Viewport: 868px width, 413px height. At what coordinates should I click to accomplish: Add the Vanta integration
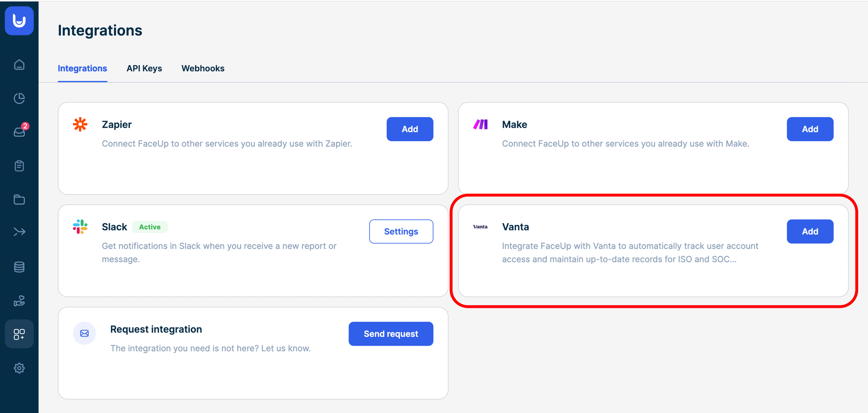point(810,231)
